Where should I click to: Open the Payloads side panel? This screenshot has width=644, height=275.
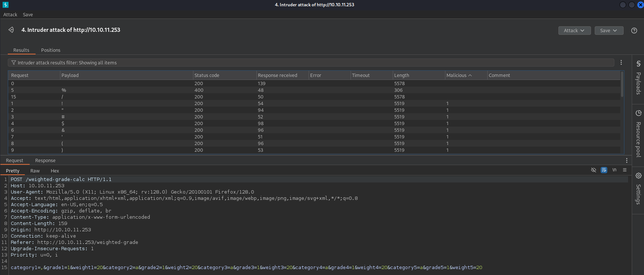coord(638,78)
